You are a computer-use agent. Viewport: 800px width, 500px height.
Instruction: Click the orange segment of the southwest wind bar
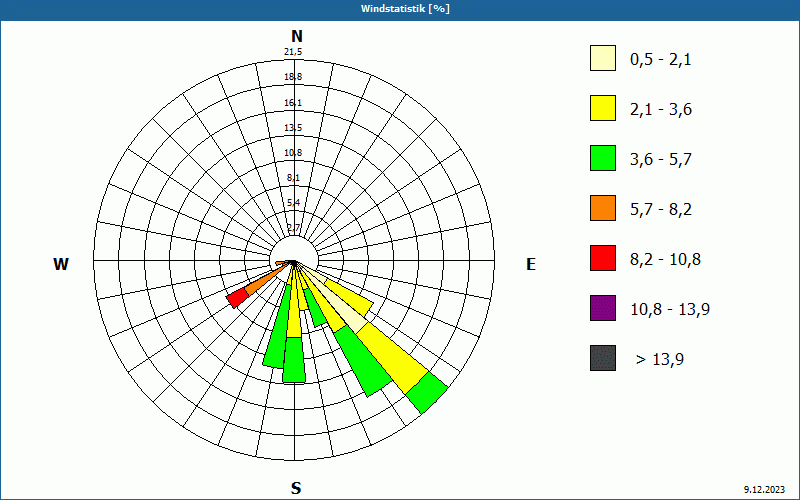[266, 280]
